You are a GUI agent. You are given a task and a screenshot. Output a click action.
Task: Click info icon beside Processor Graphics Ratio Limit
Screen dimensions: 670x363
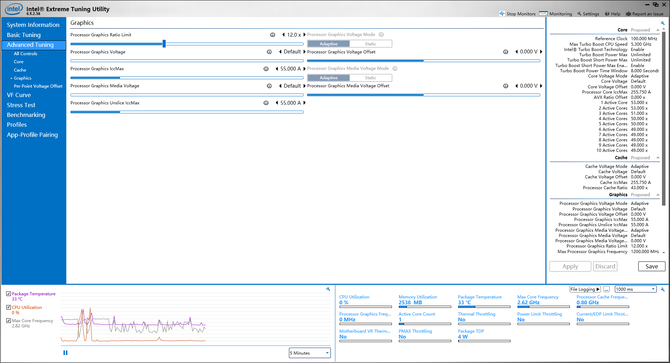coord(273,35)
